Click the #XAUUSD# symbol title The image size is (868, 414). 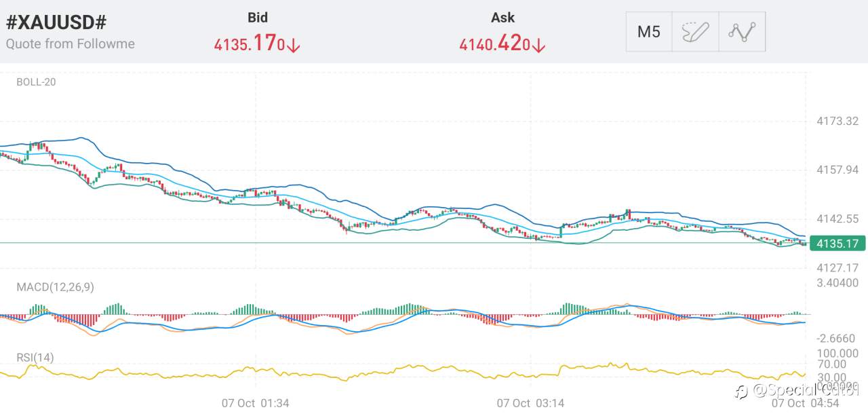56,22
